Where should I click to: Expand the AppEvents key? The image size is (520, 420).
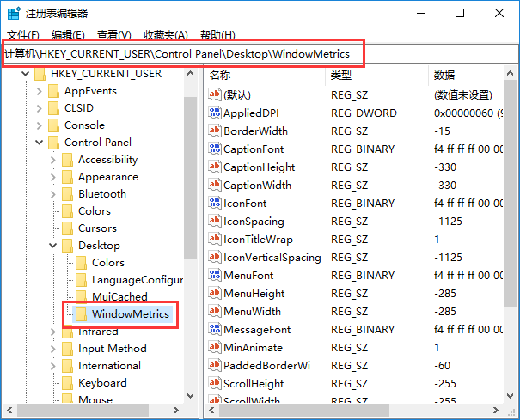[x=40, y=91]
